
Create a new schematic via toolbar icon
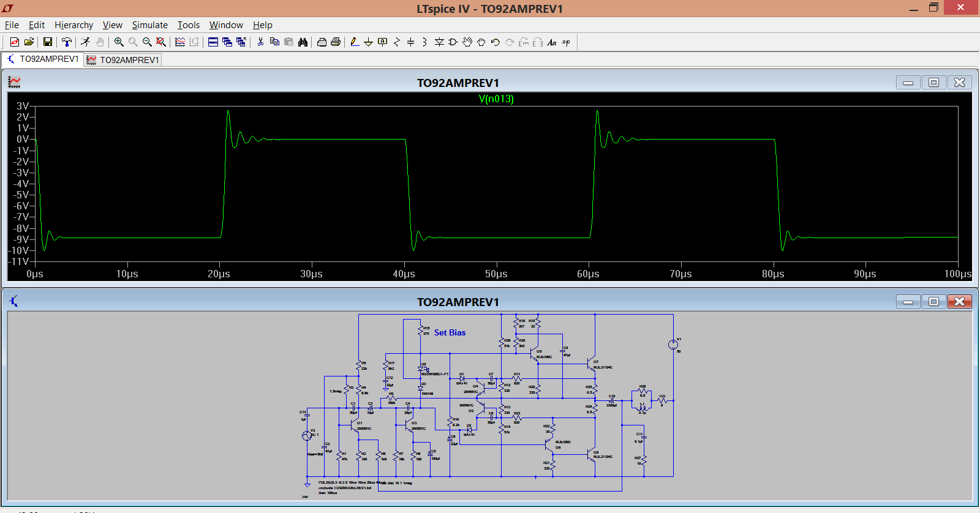15,42
